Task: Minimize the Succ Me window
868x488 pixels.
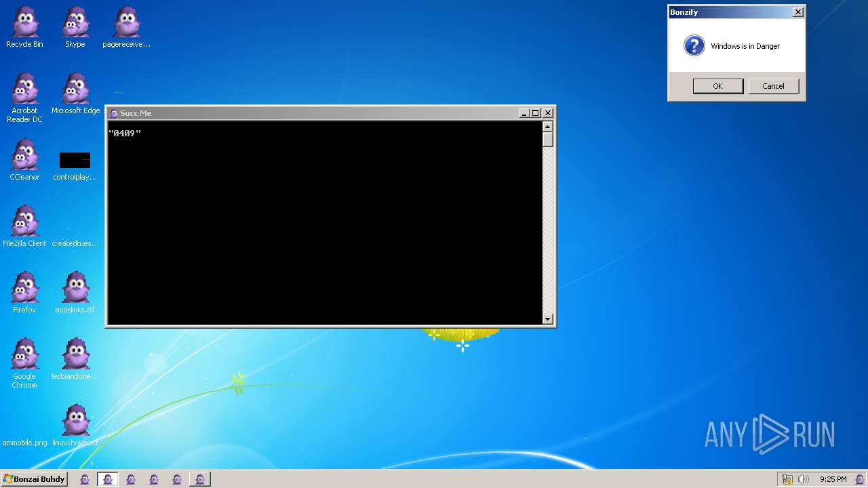Action: tap(524, 113)
